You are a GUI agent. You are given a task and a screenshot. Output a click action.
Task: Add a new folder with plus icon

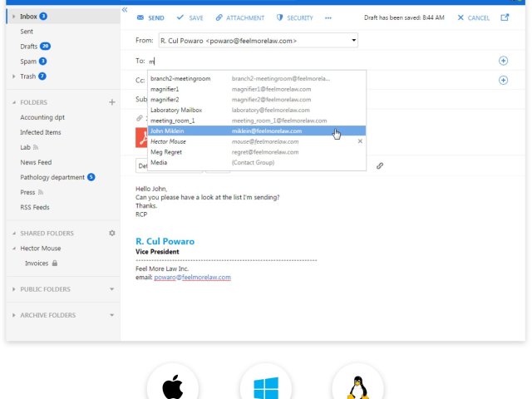click(x=112, y=102)
